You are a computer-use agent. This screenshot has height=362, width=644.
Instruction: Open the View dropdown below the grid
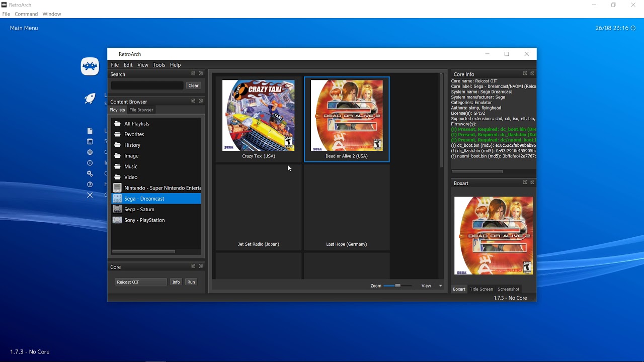coord(432,286)
